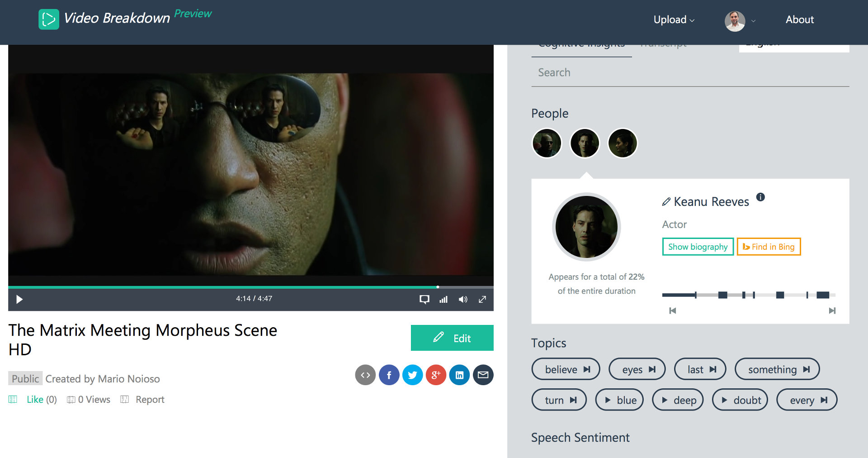Jump to the believe topic
This screenshot has width=868, height=458.
566,369
